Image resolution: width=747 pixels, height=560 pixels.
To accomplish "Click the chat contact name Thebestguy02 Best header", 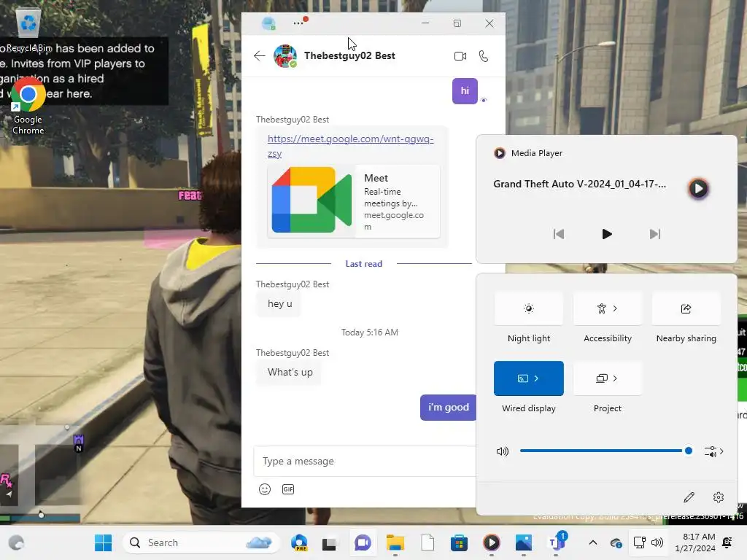I will pyautogui.click(x=349, y=55).
